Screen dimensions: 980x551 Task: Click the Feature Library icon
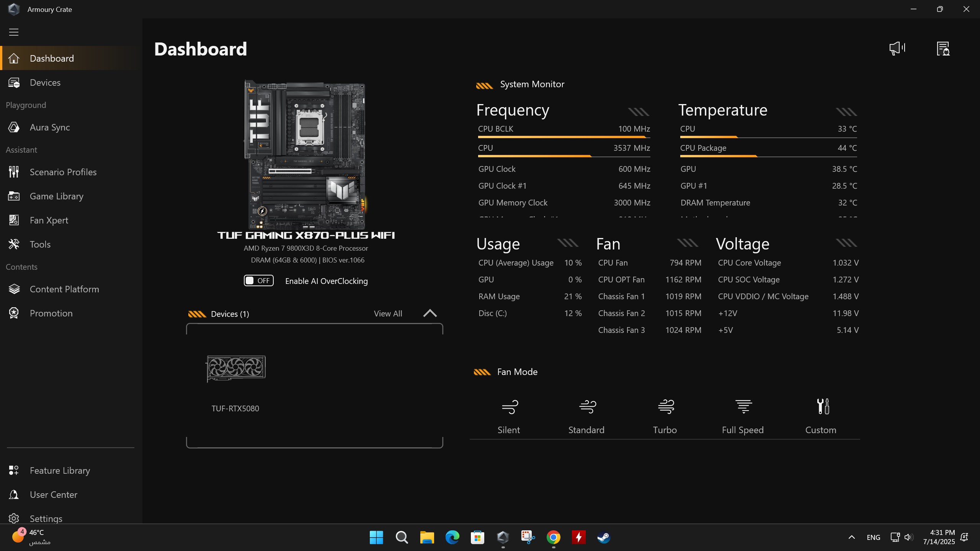[x=14, y=471]
